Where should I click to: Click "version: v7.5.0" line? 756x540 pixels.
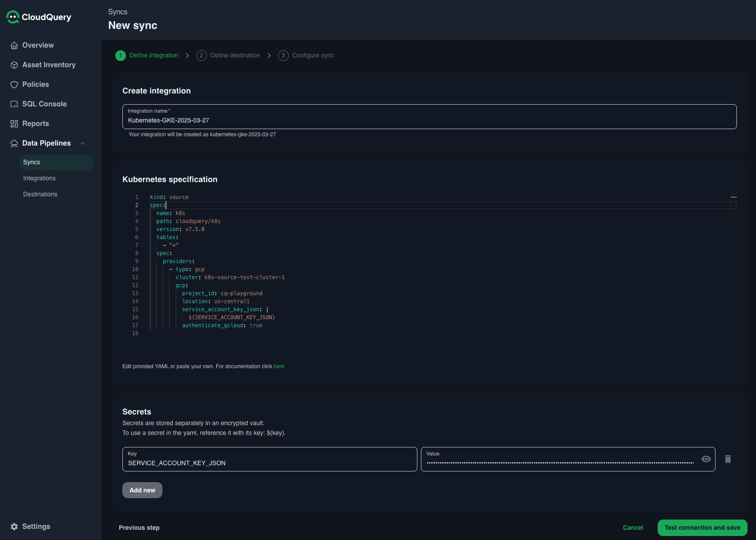click(x=181, y=229)
